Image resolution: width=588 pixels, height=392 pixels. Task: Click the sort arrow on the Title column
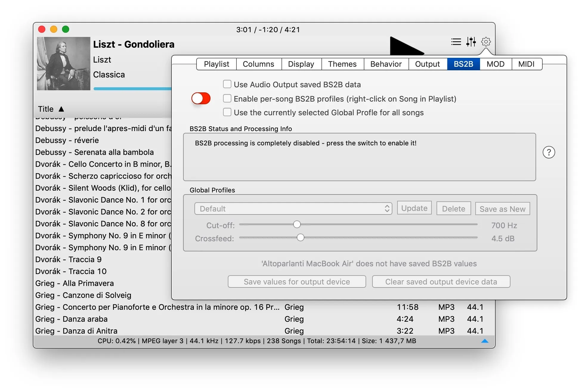tap(61, 109)
